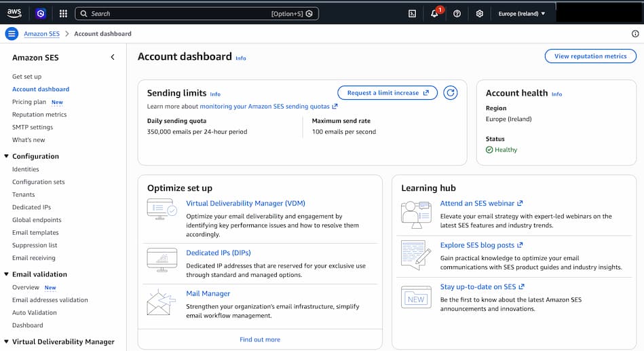Click the Mail Manager envelope icon
This screenshot has height=351, width=644.
point(161,303)
